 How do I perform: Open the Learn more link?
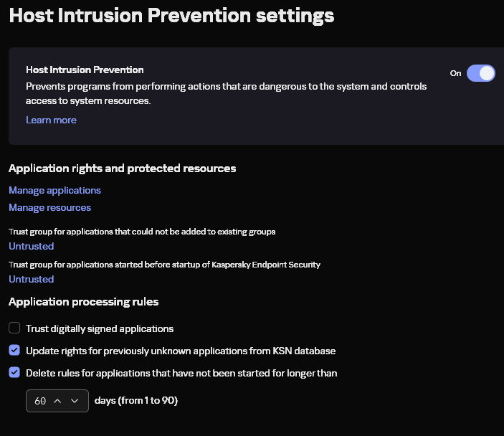coord(51,120)
